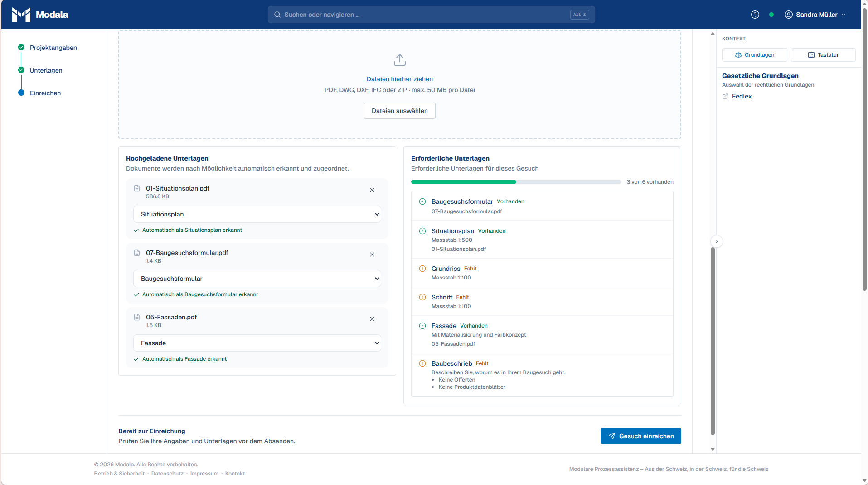Click the search magnifier icon
This screenshot has width=868, height=485.
(277, 15)
